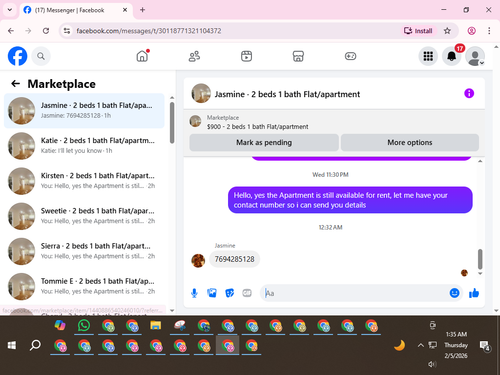Open the Sweetie conversation in the list
Screen dimensions: 500x375
(84, 216)
